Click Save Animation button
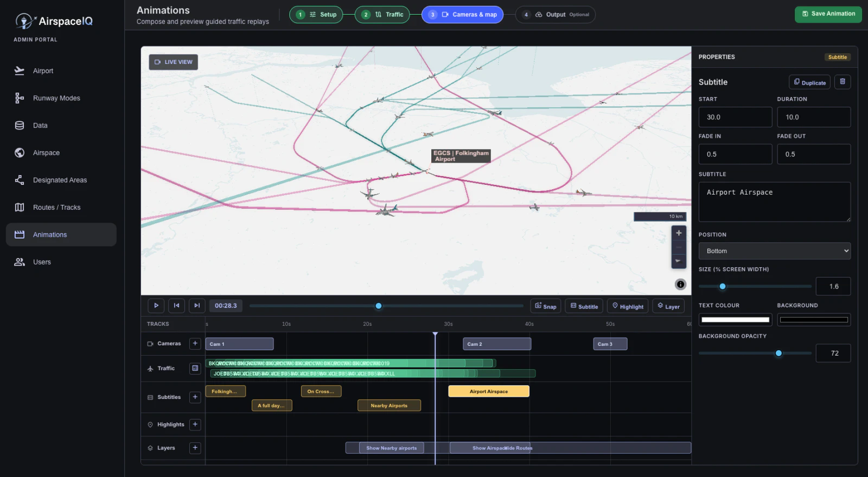Image resolution: width=868 pixels, height=477 pixels. coord(828,14)
